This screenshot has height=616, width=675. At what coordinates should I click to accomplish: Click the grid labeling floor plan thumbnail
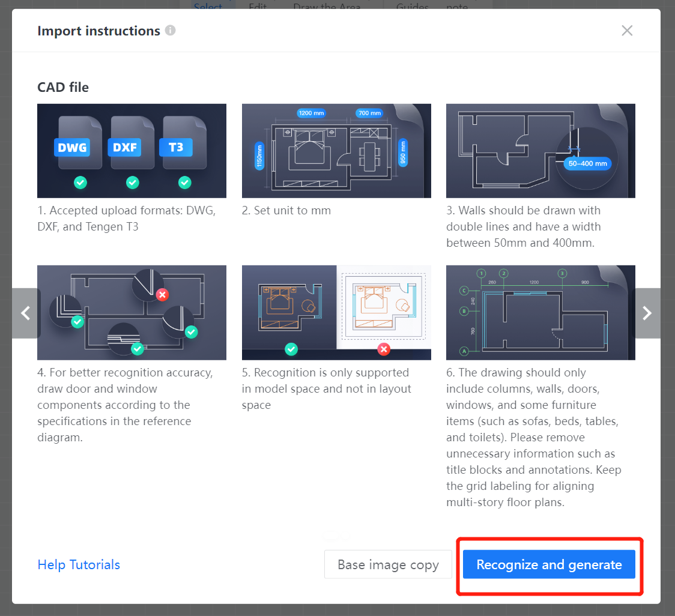[540, 313]
